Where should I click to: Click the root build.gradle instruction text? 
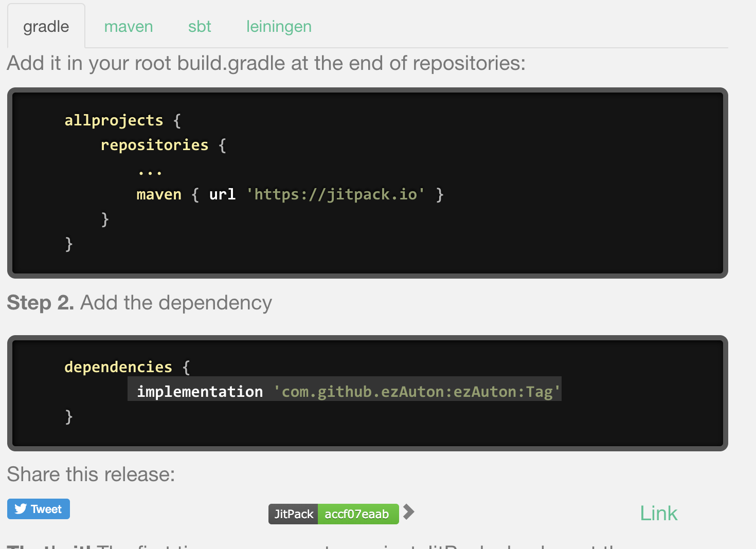(266, 63)
